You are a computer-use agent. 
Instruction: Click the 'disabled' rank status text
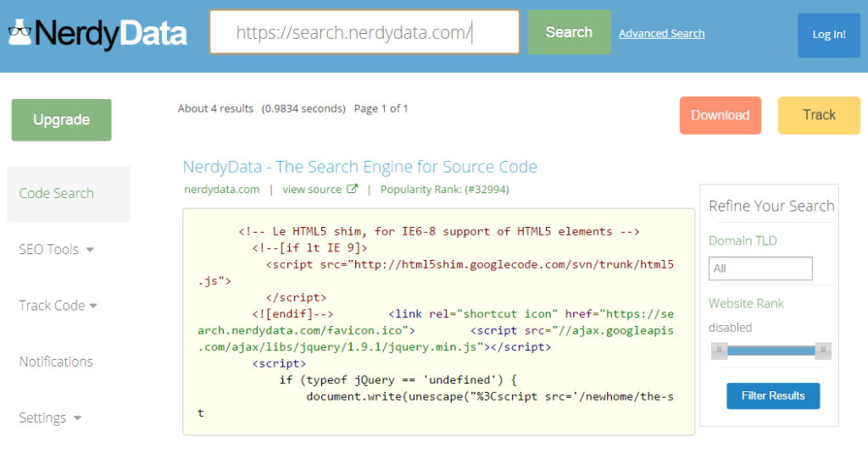[x=730, y=328]
